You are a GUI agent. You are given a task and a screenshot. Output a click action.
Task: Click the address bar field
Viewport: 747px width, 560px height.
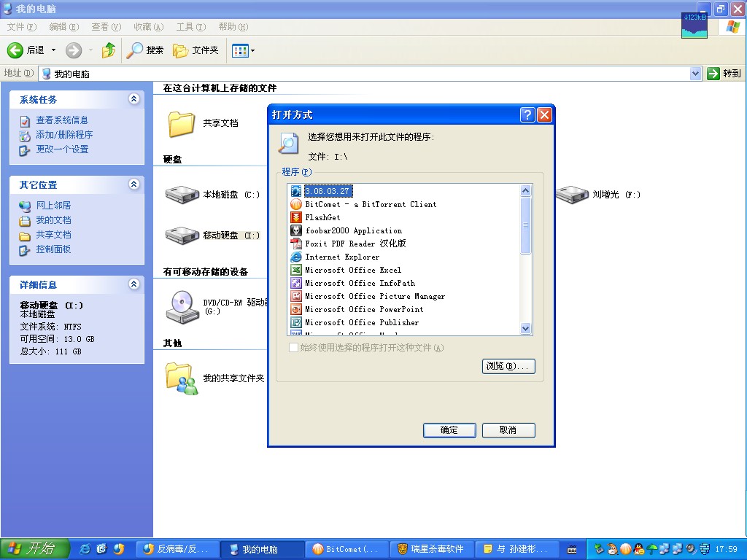(x=365, y=74)
